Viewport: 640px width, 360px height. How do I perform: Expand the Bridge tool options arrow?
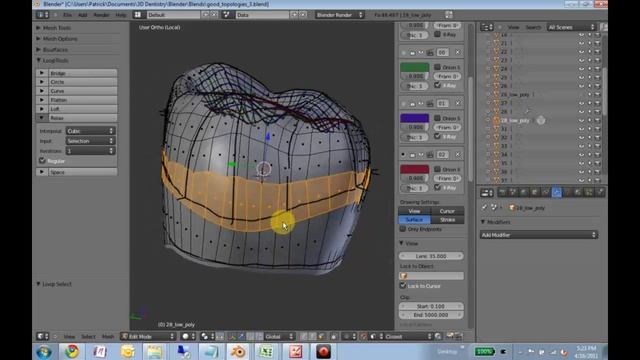pos(42,73)
